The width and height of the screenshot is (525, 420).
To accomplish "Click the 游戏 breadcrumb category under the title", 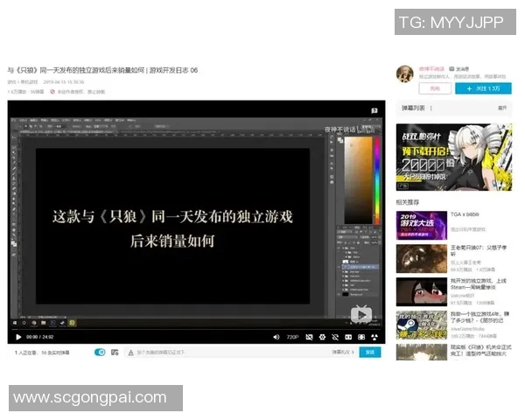I will coord(11,82).
